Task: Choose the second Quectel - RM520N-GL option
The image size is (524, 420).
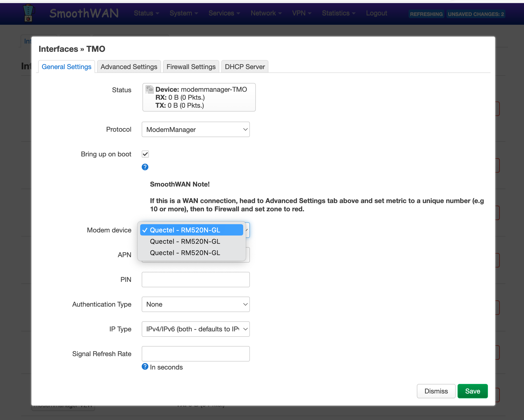Action: (192, 241)
